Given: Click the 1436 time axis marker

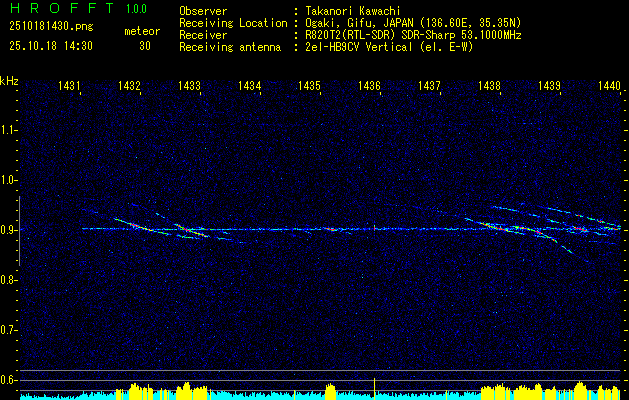Looking at the screenshot, I should click(x=369, y=85).
